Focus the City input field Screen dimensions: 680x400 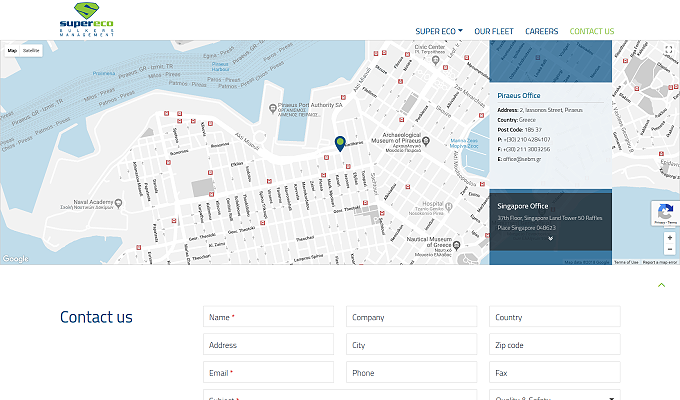click(x=412, y=344)
